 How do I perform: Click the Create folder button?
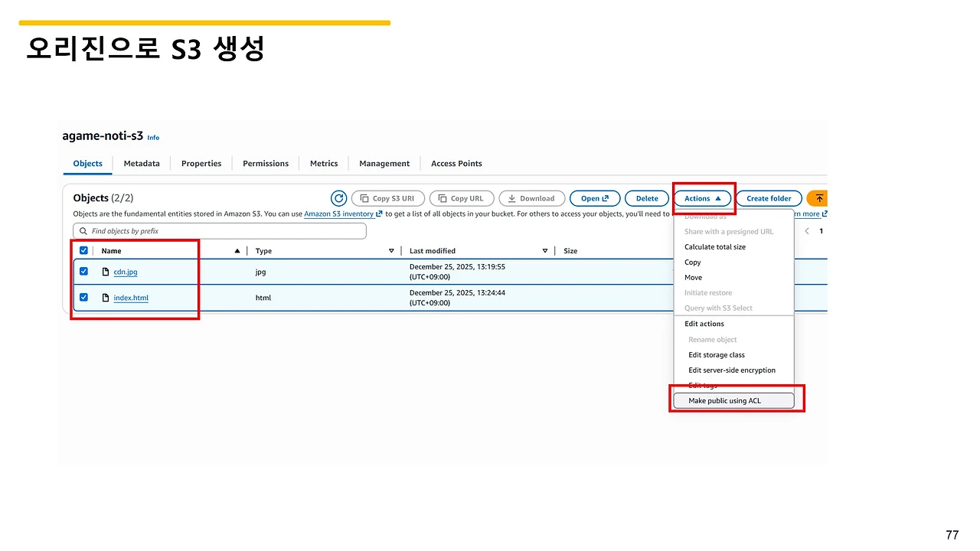pyautogui.click(x=769, y=198)
